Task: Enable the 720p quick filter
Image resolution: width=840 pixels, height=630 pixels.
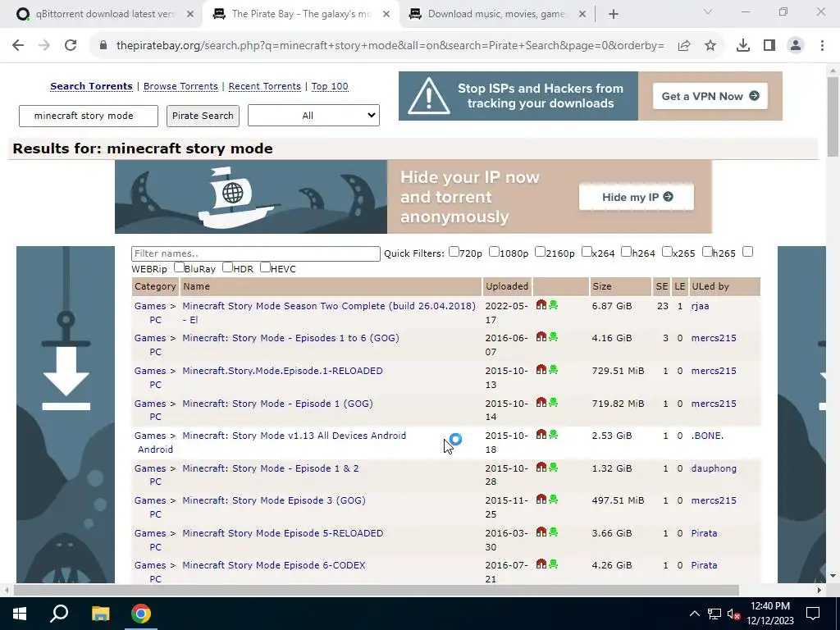Action: (x=454, y=252)
